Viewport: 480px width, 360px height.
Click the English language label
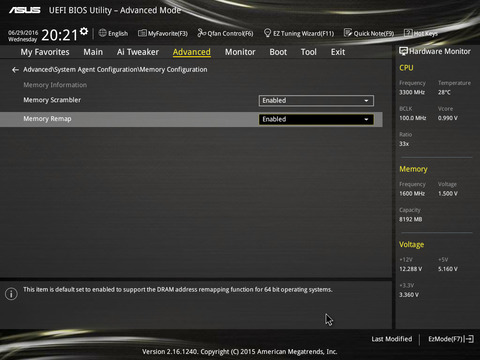coord(118,33)
